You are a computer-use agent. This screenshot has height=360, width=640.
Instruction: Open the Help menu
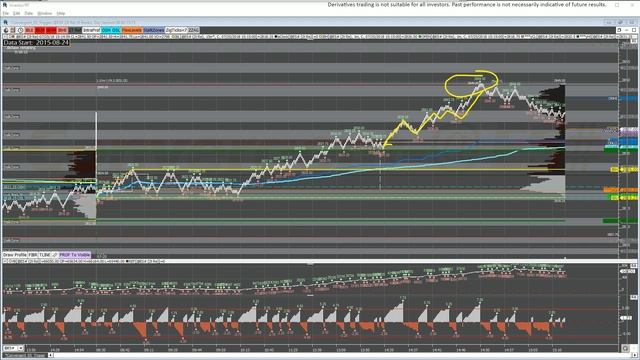tap(61, 13)
